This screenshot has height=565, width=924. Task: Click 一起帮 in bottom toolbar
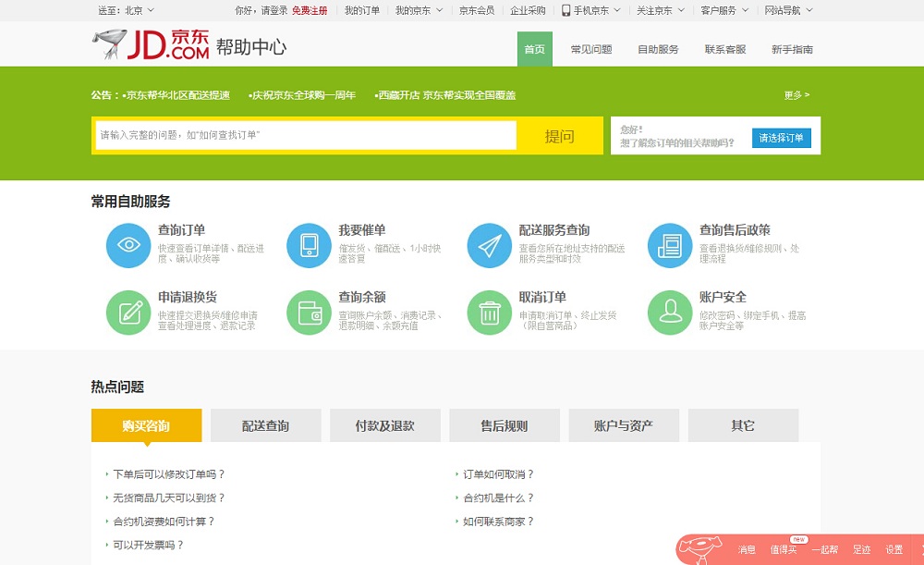[824, 549]
